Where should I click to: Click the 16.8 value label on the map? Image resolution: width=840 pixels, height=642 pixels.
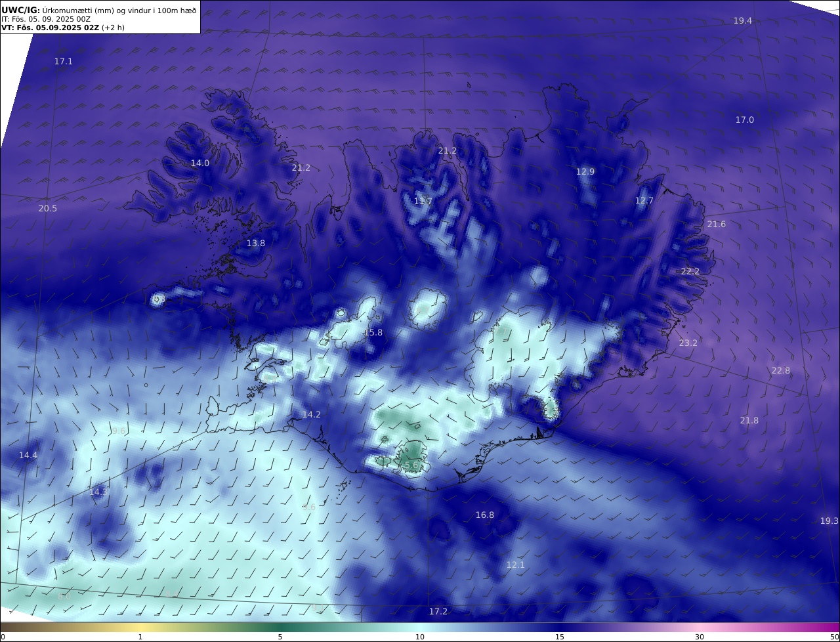click(x=485, y=515)
